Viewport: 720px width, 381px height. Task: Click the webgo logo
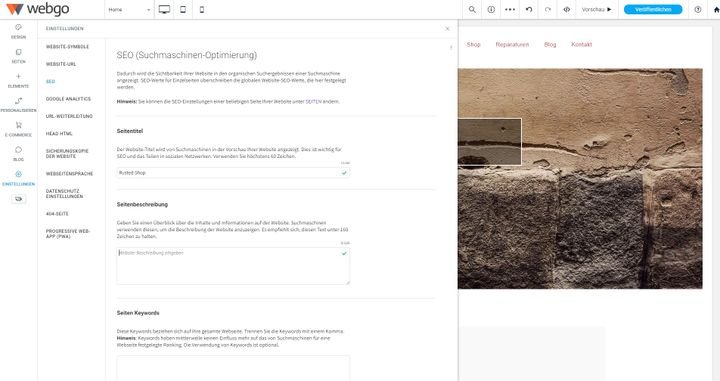point(38,9)
